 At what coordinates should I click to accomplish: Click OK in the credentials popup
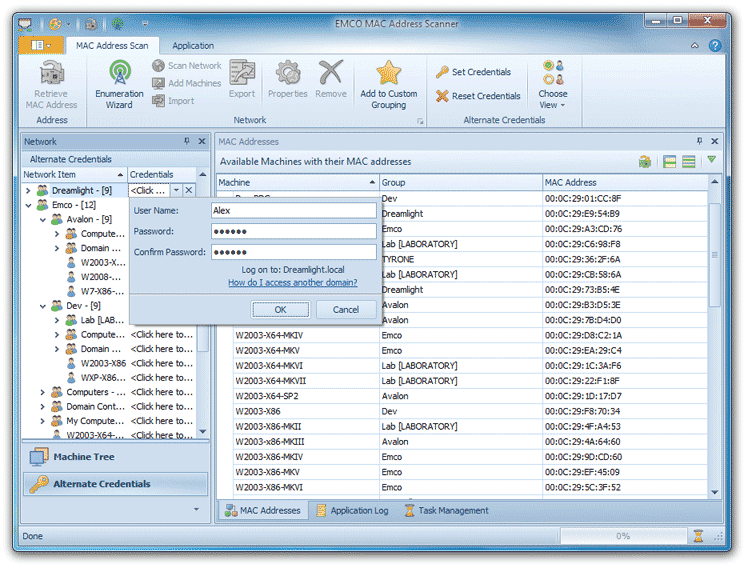coord(280,309)
